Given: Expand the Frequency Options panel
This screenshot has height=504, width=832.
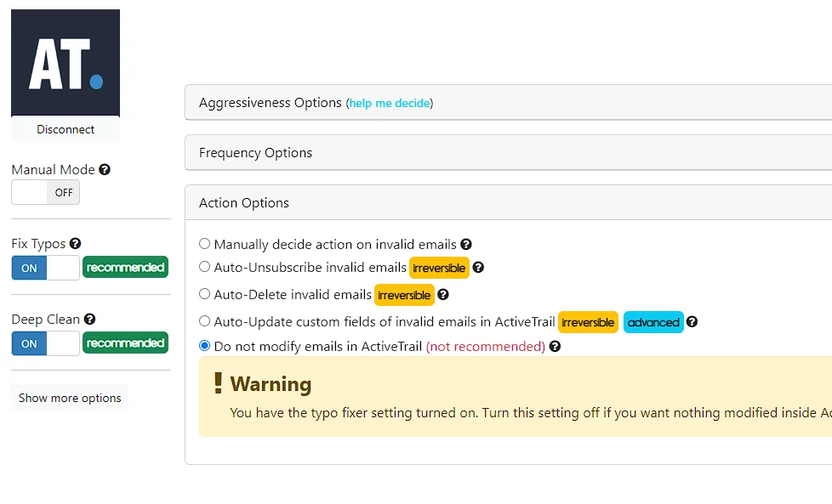Looking at the screenshot, I should [x=509, y=153].
